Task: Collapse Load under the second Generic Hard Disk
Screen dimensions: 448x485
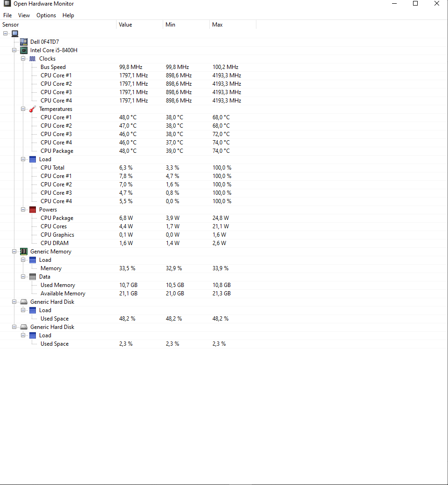Action: [x=23, y=335]
